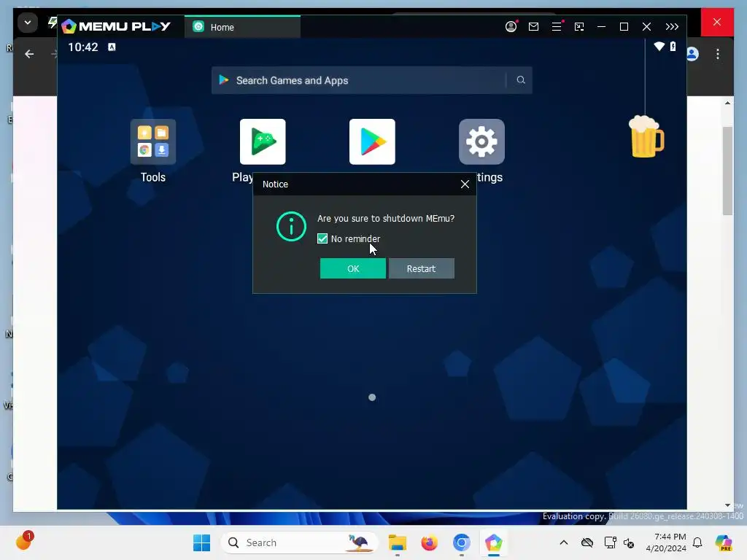Click the keyboard indicator icon beside 10:42
The width and height of the screenshot is (747, 560).
click(x=112, y=47)
